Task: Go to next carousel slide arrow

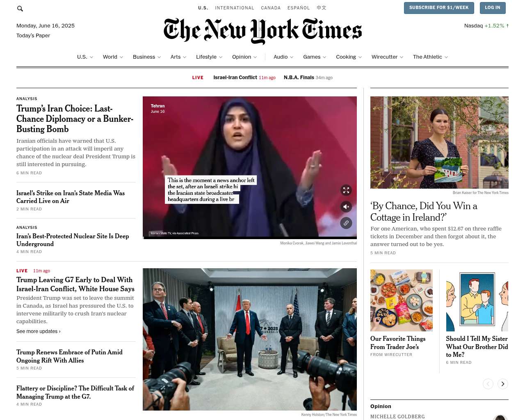Action: [502, 384]
